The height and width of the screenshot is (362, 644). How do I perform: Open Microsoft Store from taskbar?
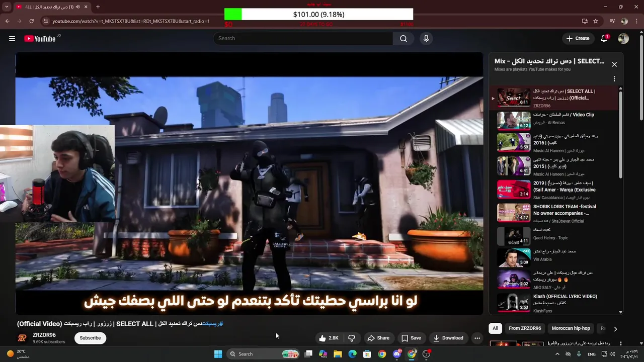[x=367, y=354]
